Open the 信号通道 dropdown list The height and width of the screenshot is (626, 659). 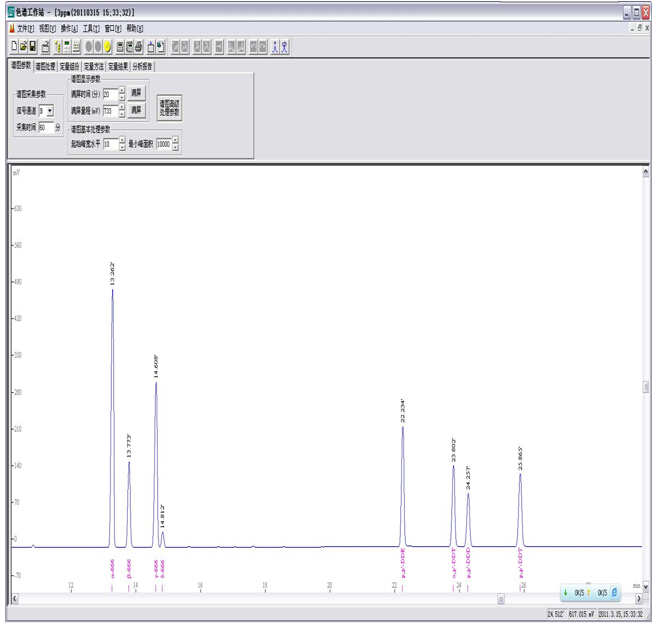tap(50, 111)
